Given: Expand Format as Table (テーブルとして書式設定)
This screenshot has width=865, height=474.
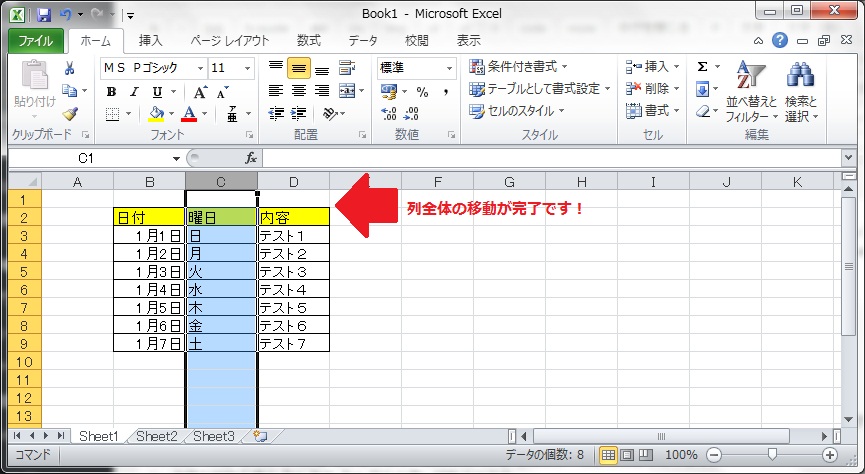Looking at the screenshot, I should click(x=540, y=89).
